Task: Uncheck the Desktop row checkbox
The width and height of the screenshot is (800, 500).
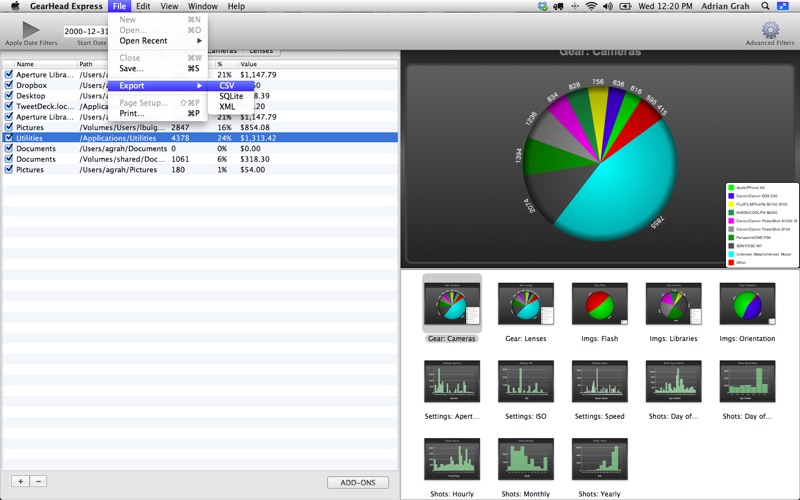Action: 9,95
